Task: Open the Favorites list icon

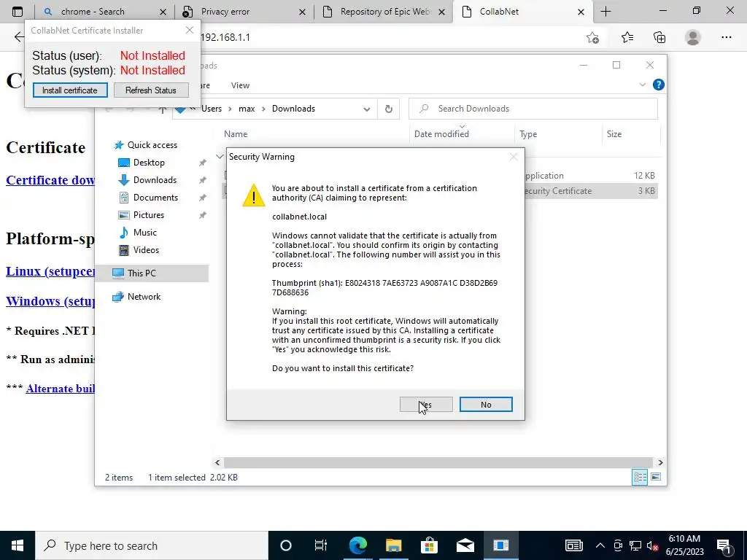Action: [x=627, y=37]
